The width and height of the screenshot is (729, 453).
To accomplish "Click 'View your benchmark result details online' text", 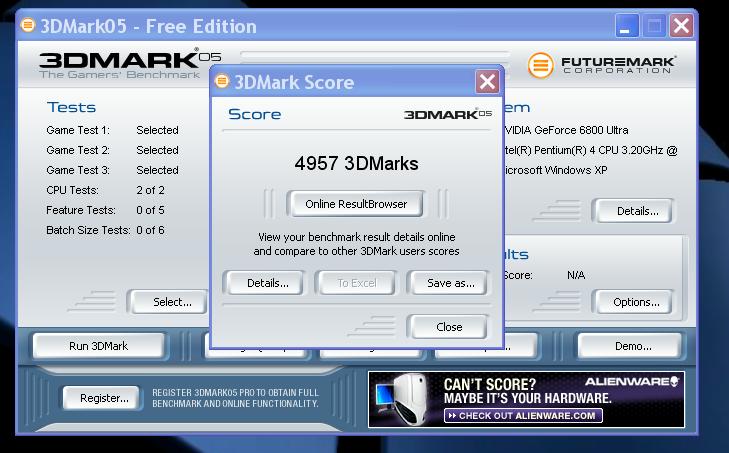I will (x=357, y=237).
